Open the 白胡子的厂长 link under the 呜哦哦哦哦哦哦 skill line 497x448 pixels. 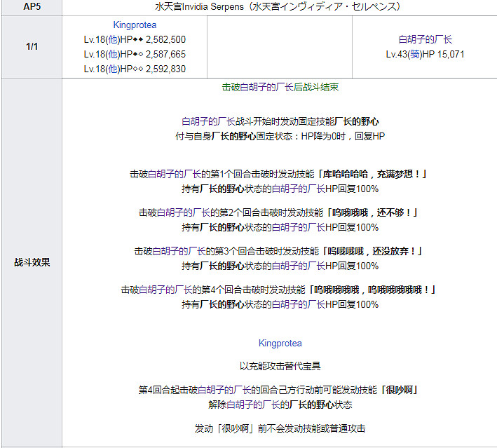tap(299, 304)
